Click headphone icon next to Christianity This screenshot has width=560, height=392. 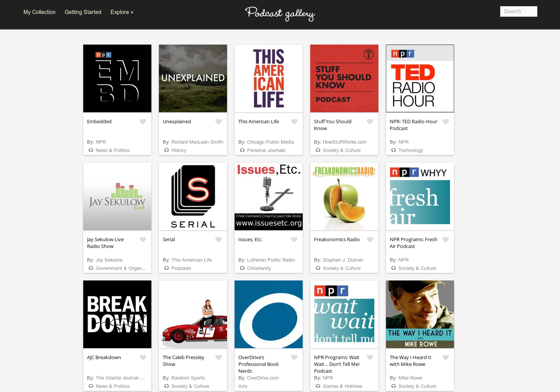click(x=242, y=268)
